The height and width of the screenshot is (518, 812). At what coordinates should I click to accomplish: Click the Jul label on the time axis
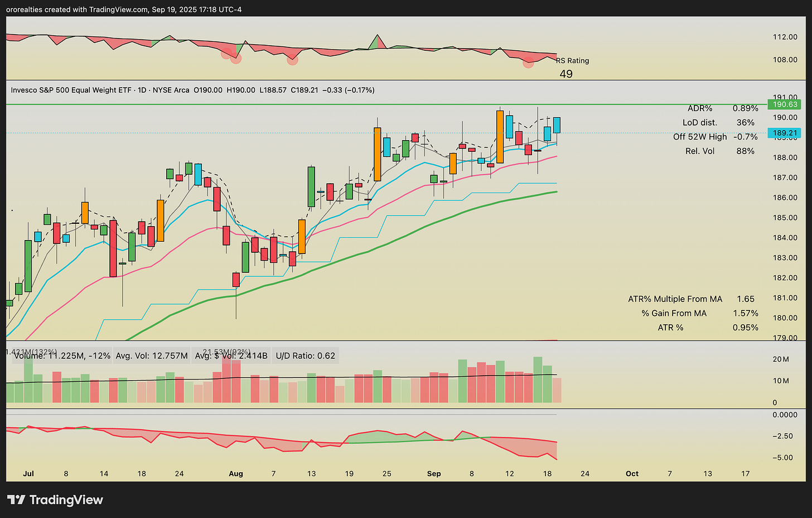point(28,473)
